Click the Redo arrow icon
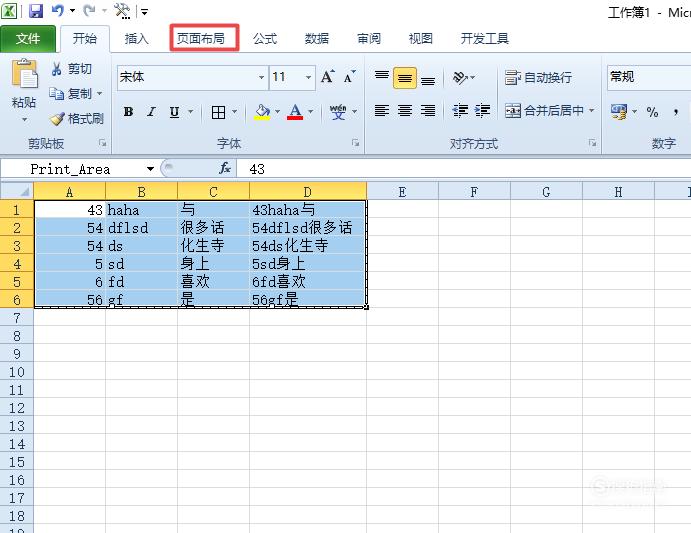Viewport: 691px width, 533px height. tap(89, 11)
